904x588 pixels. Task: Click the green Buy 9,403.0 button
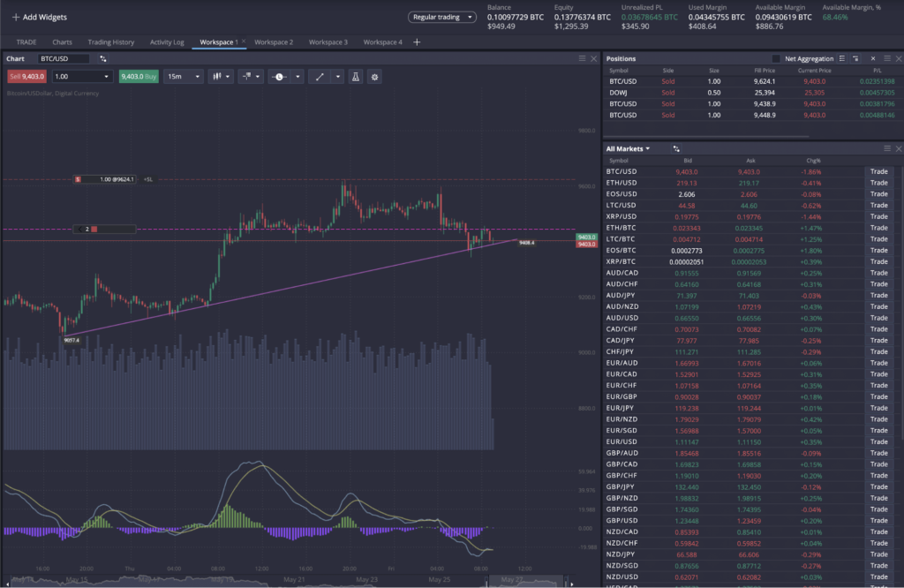pos(139,77)
